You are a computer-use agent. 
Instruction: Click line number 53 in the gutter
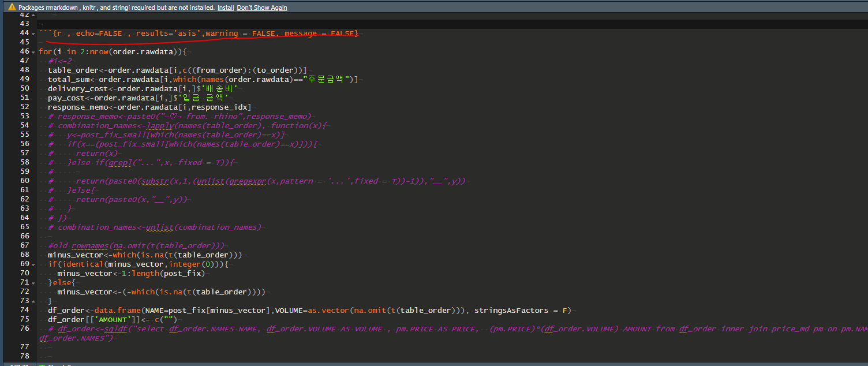(x=24, y=116)
